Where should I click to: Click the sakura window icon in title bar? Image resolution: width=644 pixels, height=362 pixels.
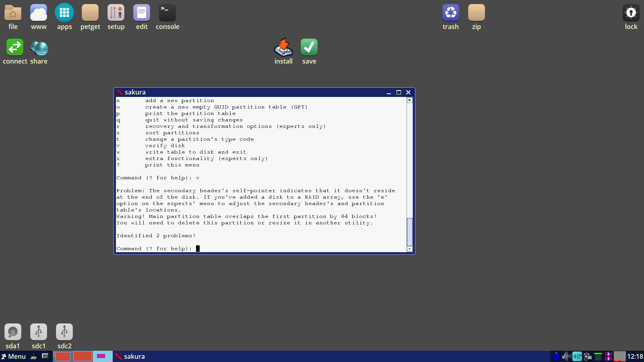120,92
